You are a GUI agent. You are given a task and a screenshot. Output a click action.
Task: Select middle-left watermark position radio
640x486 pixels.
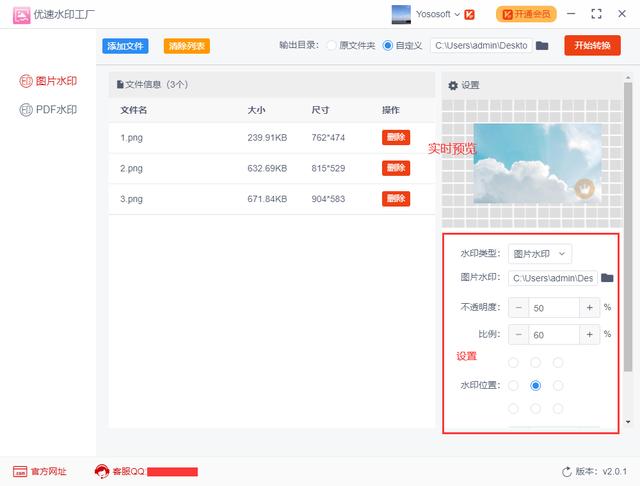coord(513,386)
